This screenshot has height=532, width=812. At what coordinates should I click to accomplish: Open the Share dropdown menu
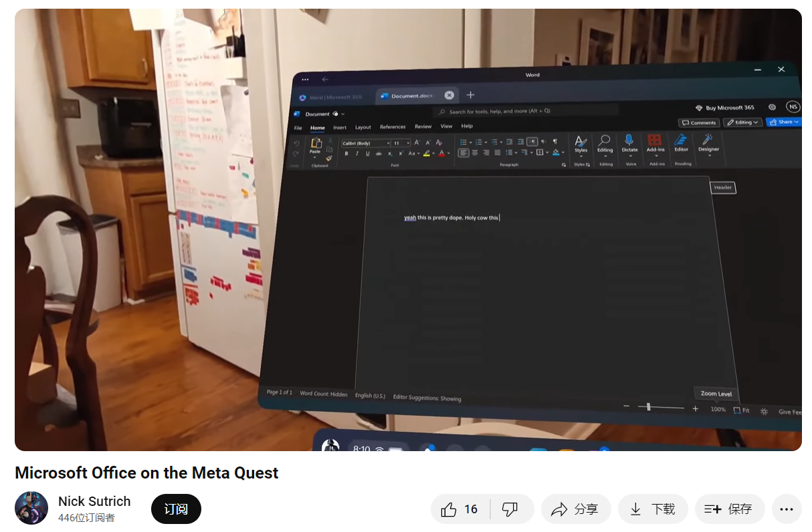[x=783, y=122]
